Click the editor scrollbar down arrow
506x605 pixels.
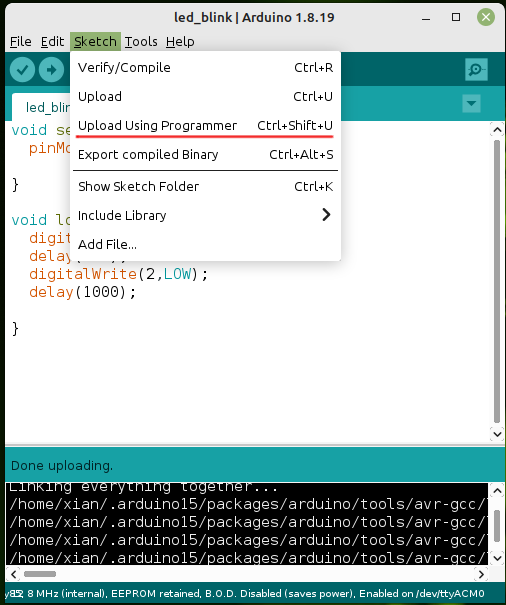[497, 434]
